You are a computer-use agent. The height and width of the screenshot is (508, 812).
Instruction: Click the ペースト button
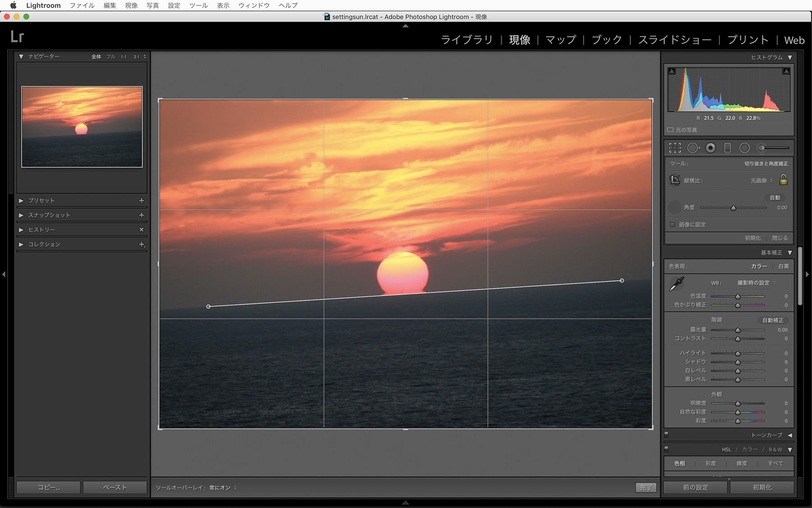click(115, 487)
